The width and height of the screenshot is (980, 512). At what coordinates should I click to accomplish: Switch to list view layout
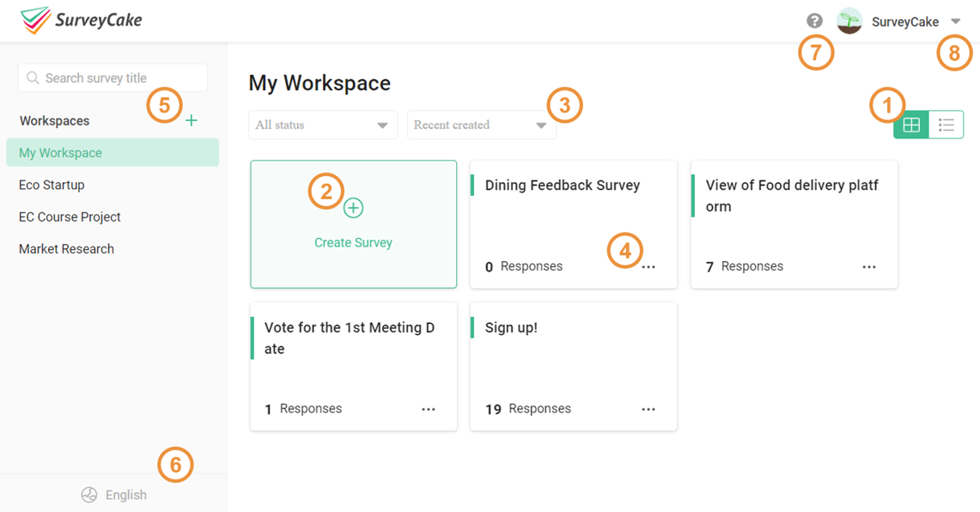(x=946, y=125)
